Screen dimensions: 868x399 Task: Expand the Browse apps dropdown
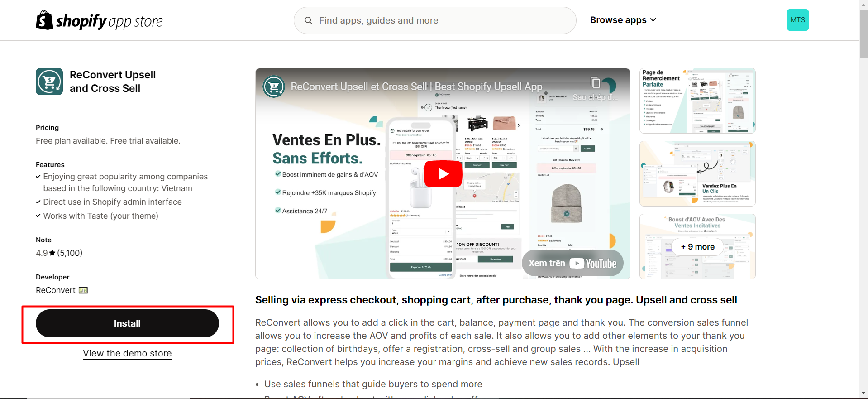coord(623,20)
